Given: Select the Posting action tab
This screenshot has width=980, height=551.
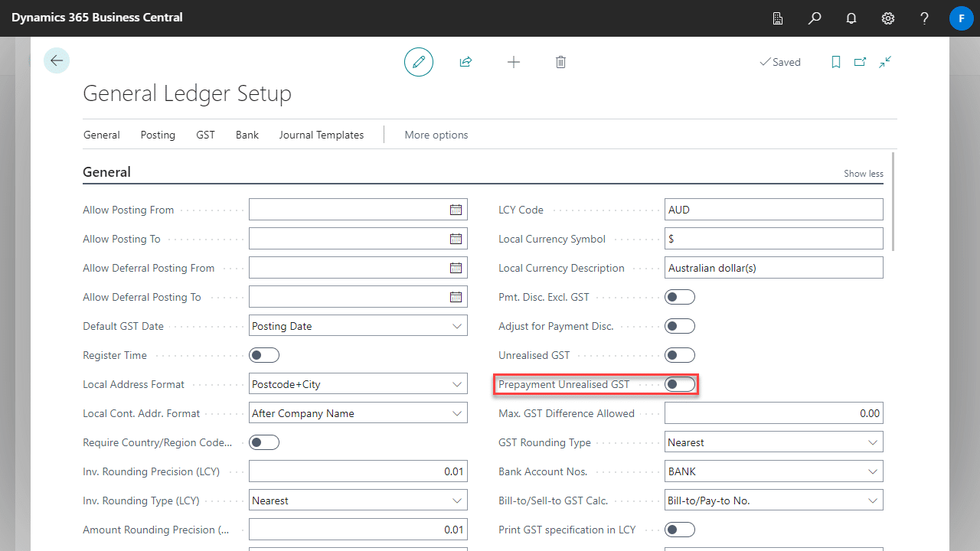Looking at the screenshot, I should pos(158,135).
